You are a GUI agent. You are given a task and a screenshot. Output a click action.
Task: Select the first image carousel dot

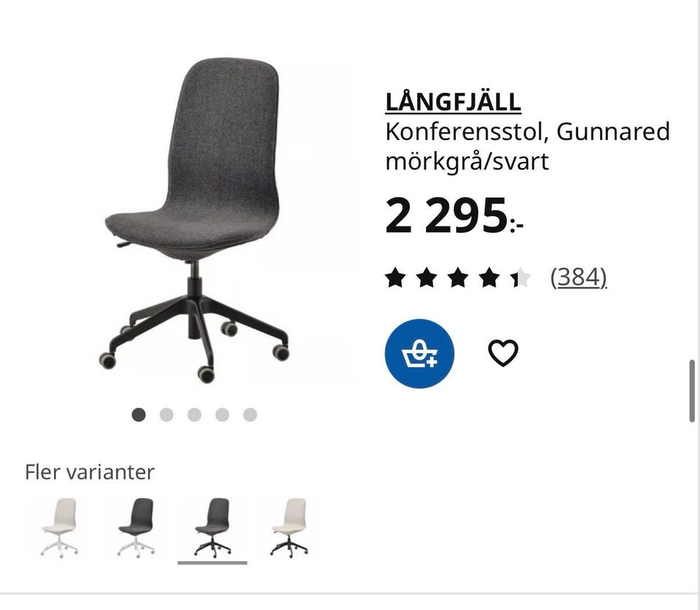(x=139, y=414)
